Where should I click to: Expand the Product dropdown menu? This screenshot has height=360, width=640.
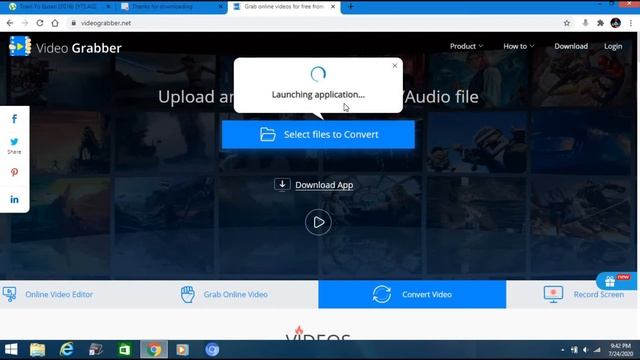click(x=466, y=46)
